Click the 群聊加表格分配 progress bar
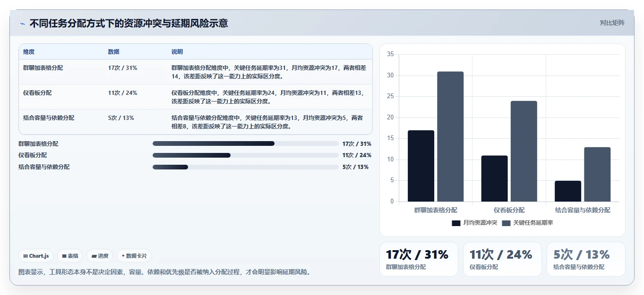This screenshot has height=295, width=644. pyautogui.click(x=246, y=143)
